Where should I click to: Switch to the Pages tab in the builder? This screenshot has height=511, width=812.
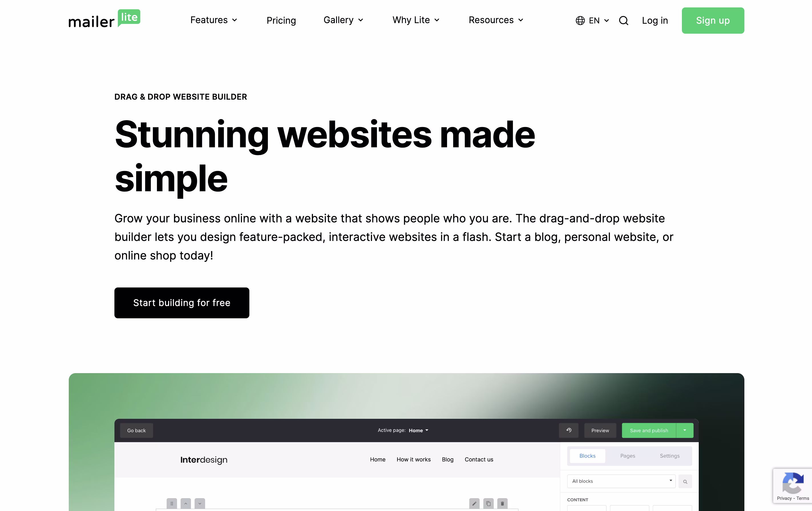628,456
